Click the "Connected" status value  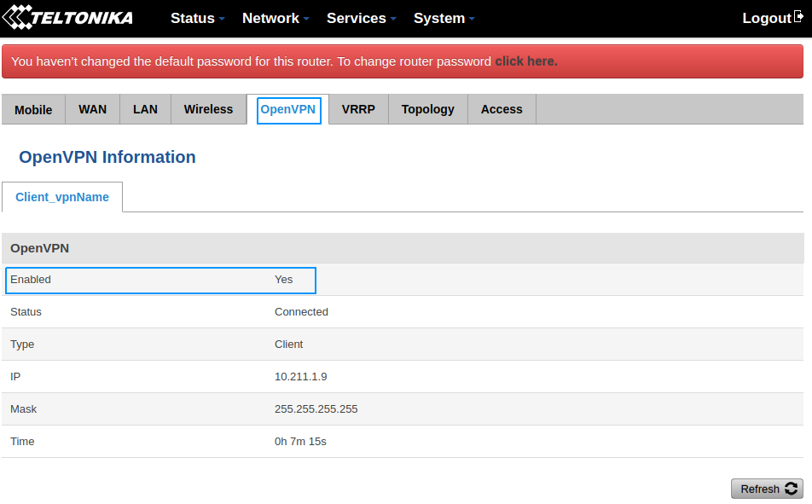(x=301, y=312)
